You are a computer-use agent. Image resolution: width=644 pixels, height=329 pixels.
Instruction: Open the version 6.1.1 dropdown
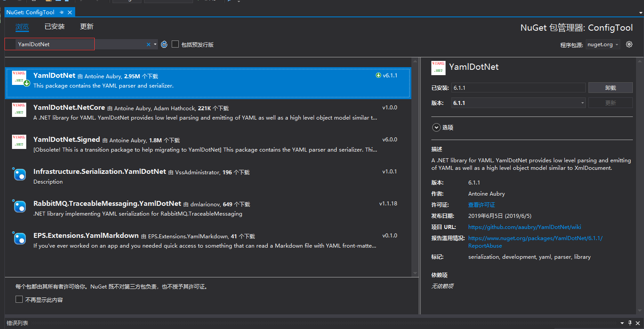click(x=518, y=103)
